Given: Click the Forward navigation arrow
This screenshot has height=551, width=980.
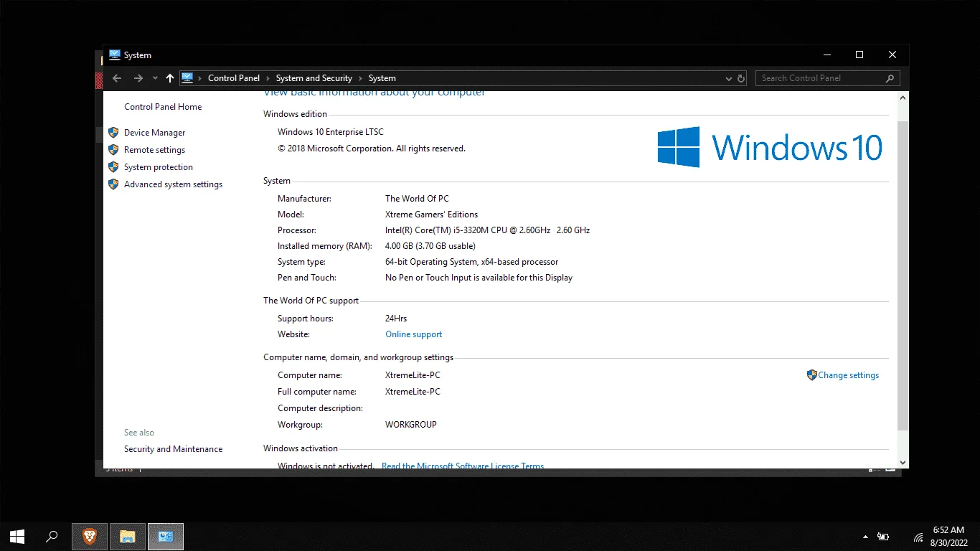Looking at the screenshot, I should (138, 78).
